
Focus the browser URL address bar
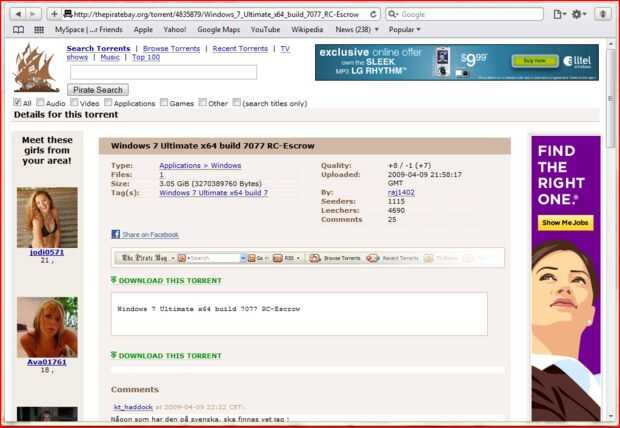click(217, 14)
